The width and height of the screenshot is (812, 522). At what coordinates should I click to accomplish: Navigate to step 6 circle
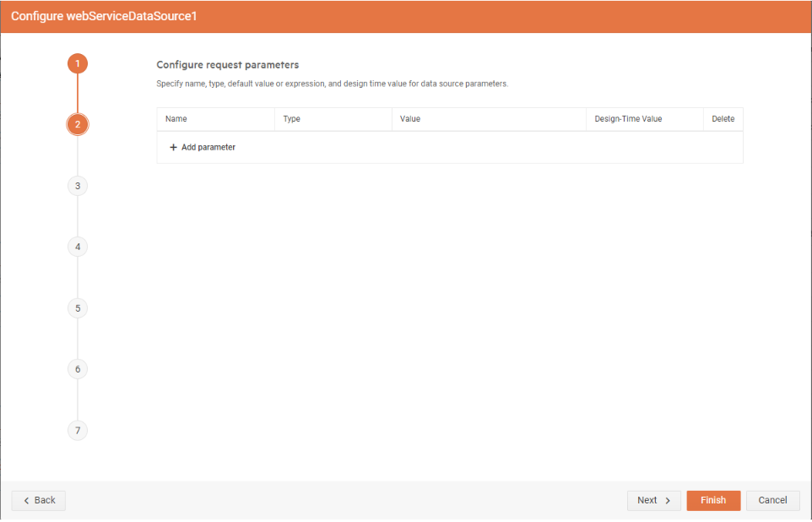(x=77, y=369)
